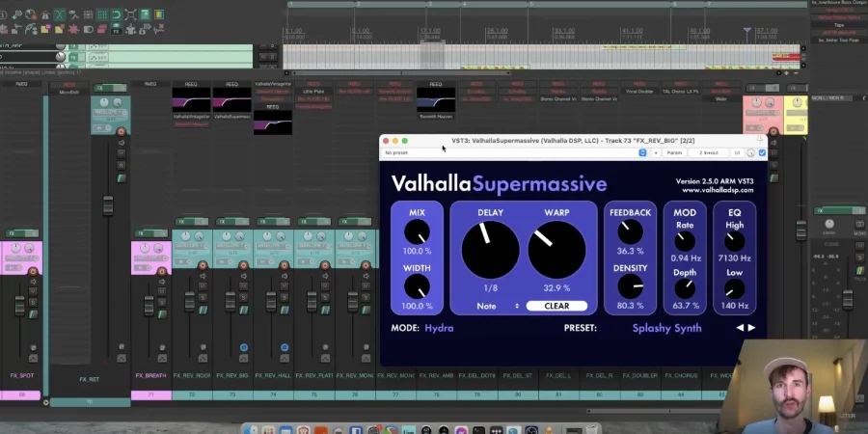Toggle the snap magnet toolbar icon
This screenshot has width=868, height=434.
point(117,14)
